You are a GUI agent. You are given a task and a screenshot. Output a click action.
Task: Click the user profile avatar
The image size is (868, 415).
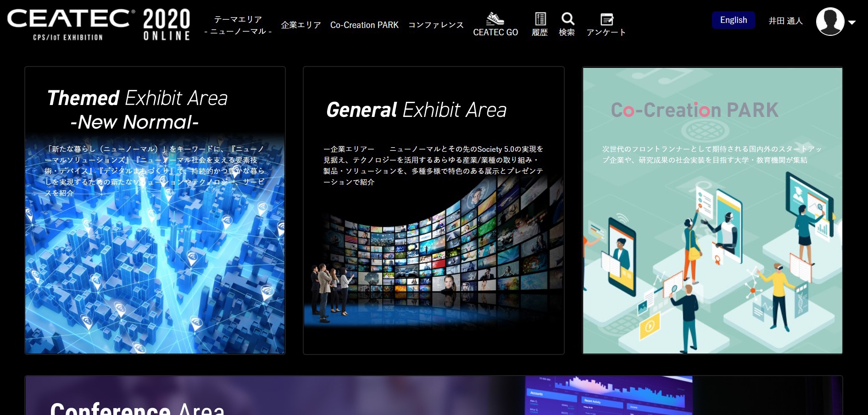(x=830, y=21)
